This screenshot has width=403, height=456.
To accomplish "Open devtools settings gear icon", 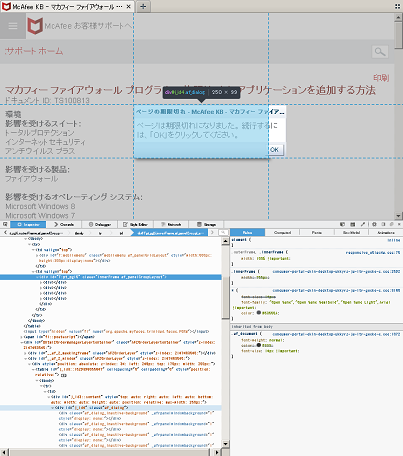I will 374,224.
